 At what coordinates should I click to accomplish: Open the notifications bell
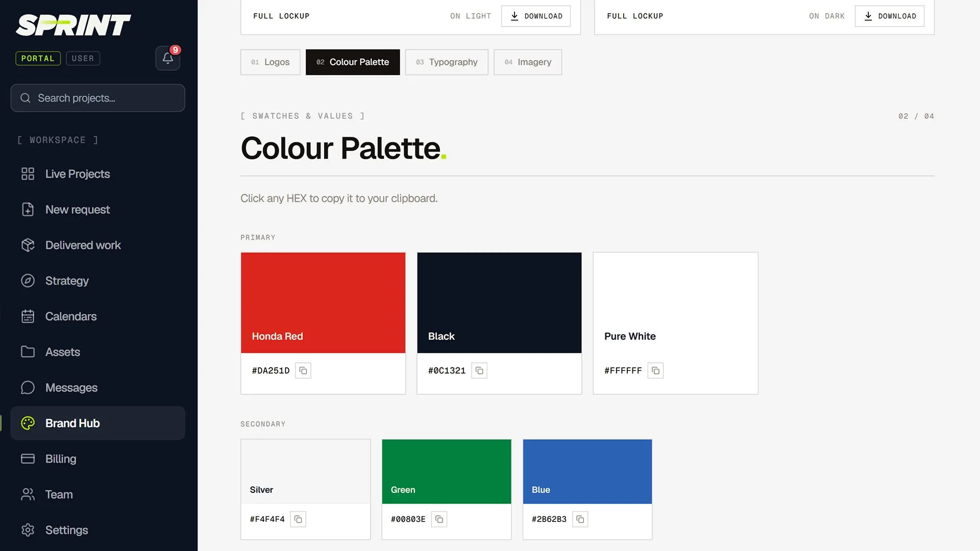click(x=168, y=58)
